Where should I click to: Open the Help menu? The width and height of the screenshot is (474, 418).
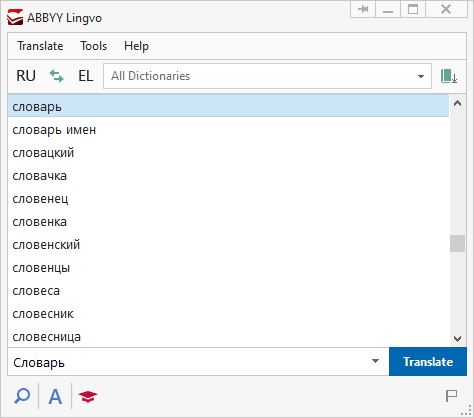point(136,46)
